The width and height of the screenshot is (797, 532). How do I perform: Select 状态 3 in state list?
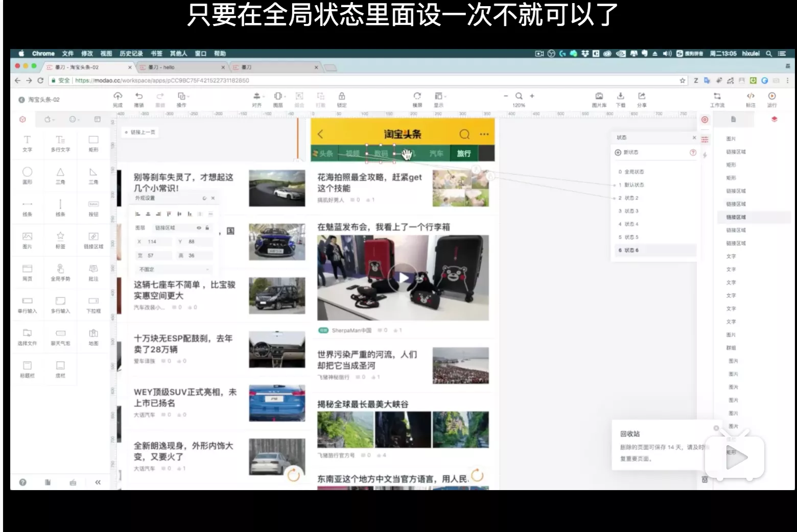655,211
